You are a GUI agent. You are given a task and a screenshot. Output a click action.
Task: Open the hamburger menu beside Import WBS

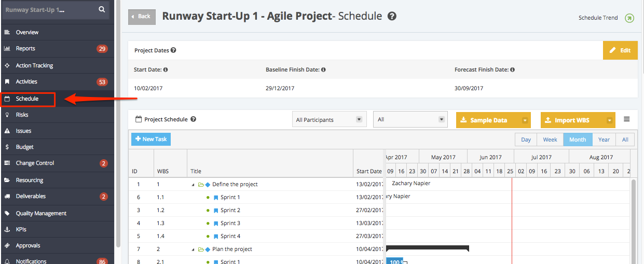tap(627, 119)
